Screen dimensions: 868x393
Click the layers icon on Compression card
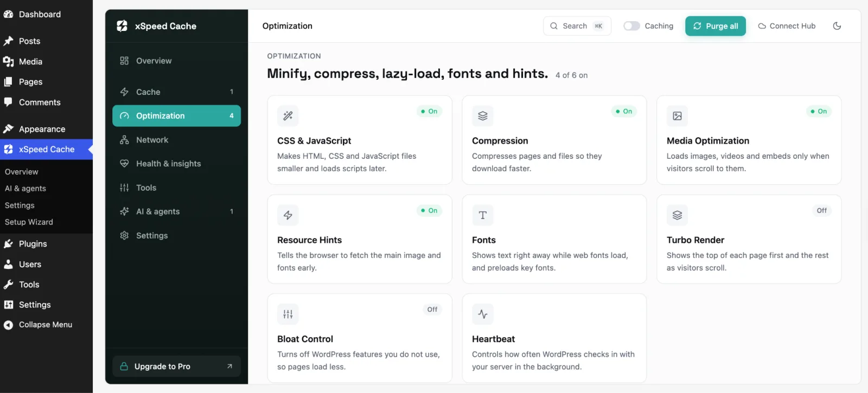pyautogui.click(x=483, y=115)
